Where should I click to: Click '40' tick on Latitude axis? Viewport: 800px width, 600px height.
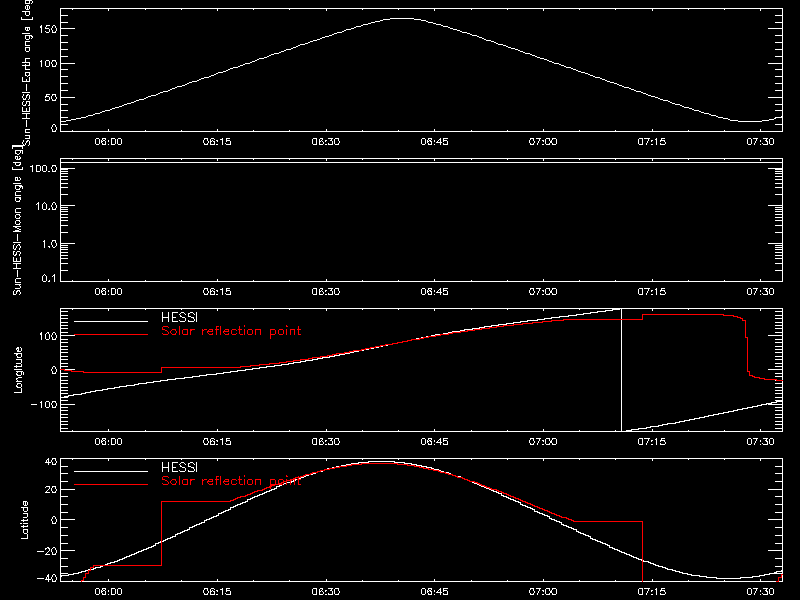click(x=51, y=462)
